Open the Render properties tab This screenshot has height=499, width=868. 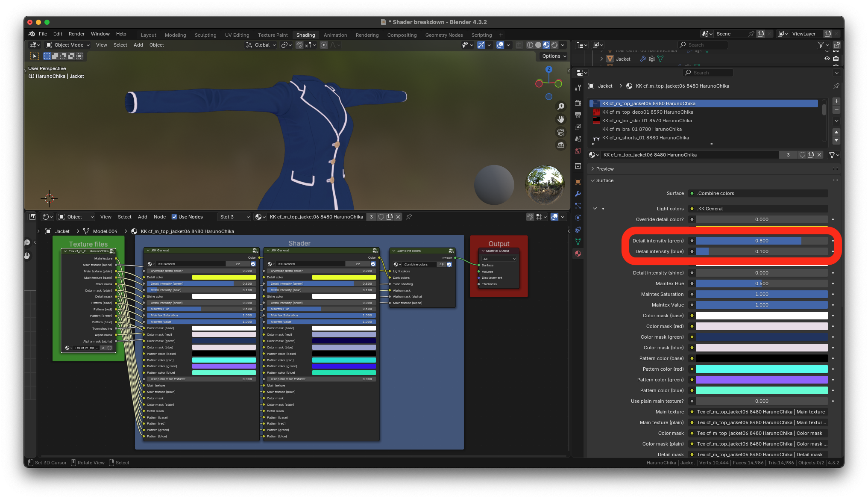click(578, 103)
